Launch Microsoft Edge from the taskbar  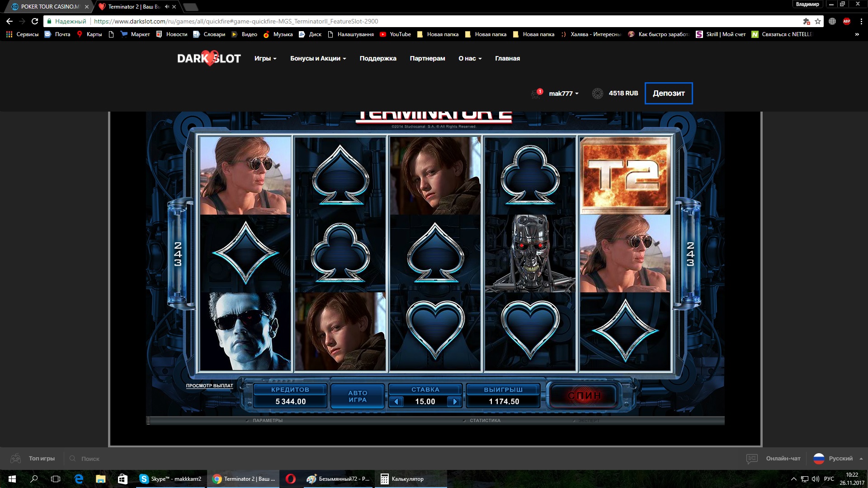[79, 479]
